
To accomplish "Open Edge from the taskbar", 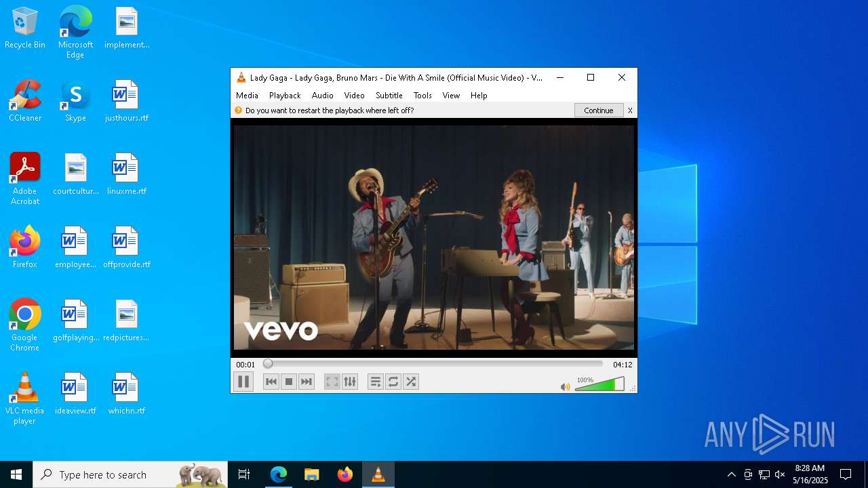I will click(x=279, y=474).
